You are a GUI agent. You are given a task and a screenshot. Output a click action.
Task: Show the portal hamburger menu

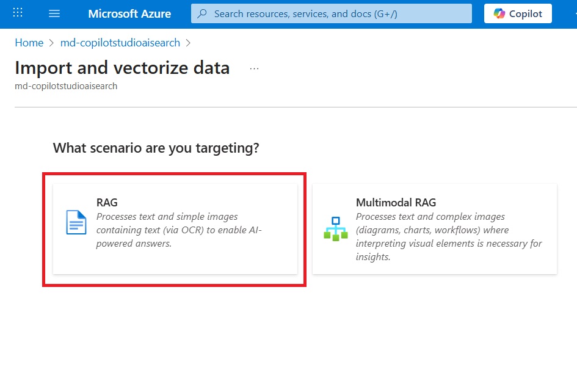pyautogui.click(x=54, y=13)
